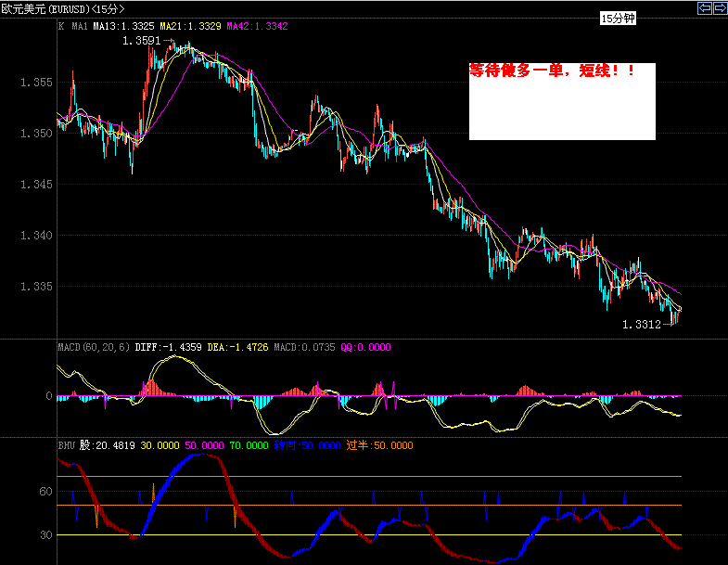Select the MA13 moving average label

click(x=124, y=27)
